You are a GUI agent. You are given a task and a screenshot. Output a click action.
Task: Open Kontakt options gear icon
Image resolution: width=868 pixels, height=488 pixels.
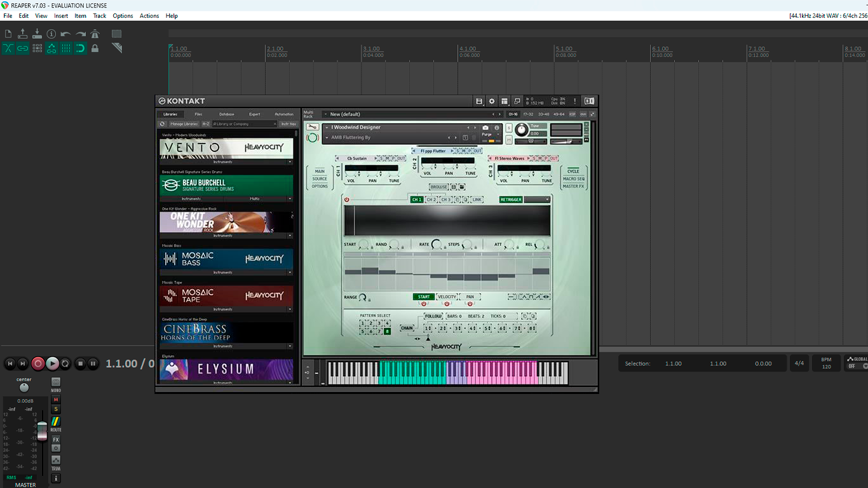[492, 101]
